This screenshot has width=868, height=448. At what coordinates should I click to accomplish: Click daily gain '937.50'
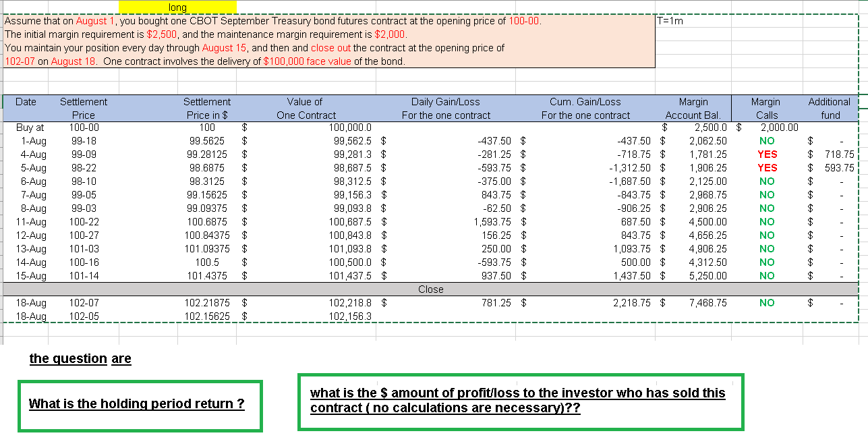(496, 276)
